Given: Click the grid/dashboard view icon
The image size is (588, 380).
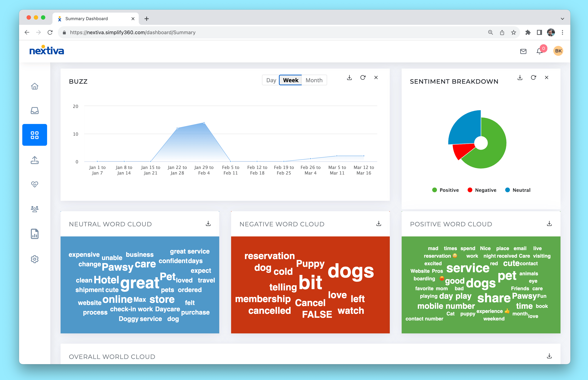Looking at the screenshot, I should (x=34, y=135).
